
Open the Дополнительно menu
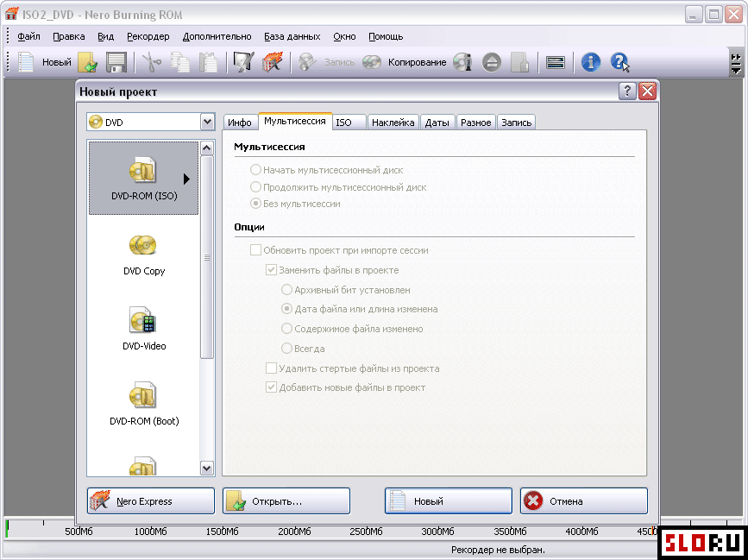[217, 36]
